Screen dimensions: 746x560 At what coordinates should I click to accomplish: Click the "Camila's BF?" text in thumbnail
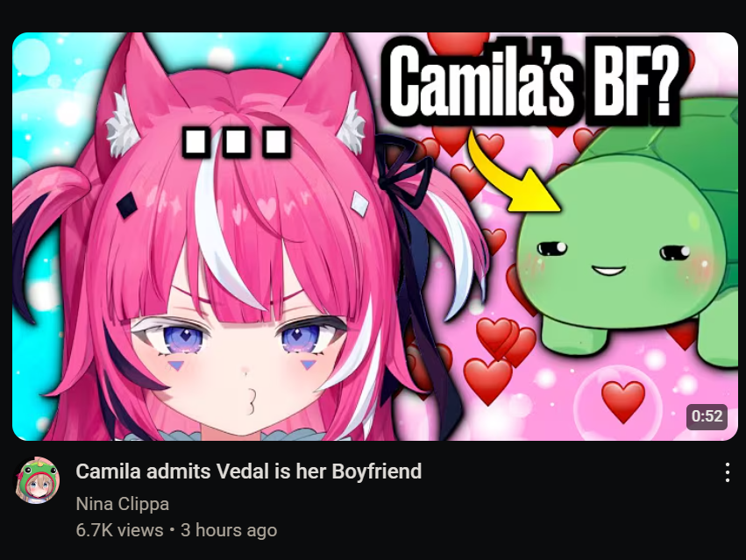pos(536,81)
